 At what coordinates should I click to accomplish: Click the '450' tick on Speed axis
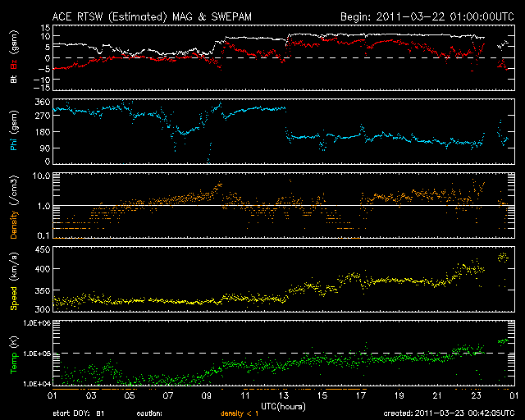point(43,250)
